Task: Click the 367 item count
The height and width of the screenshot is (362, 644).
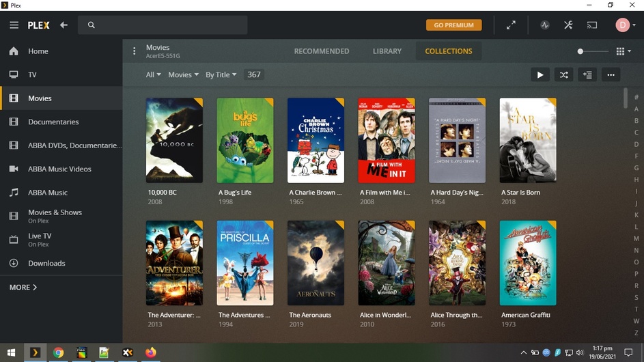Action: coord(254,74)
